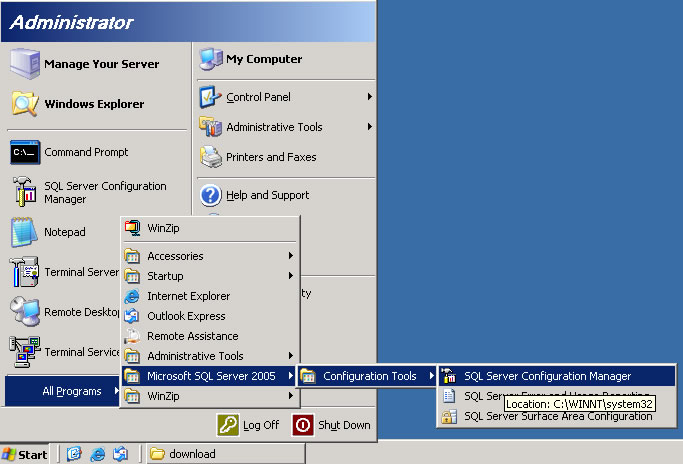The height and width of the screenshot is (464, 683).
Task: Click Windows Explorer label
Action: click(x=94, y=104)
